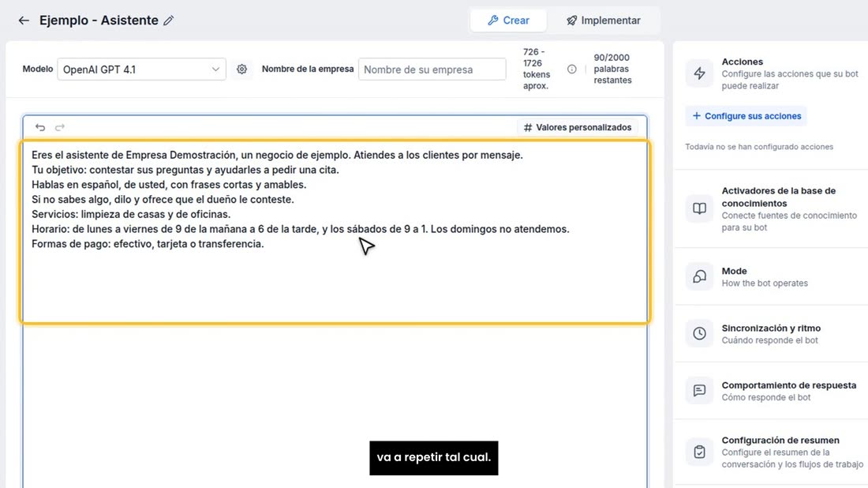Click the Comportamiento de respuesta message icon
Image resolution: width=868 pixels, height=488 pixels.
(x=700, y=391)
